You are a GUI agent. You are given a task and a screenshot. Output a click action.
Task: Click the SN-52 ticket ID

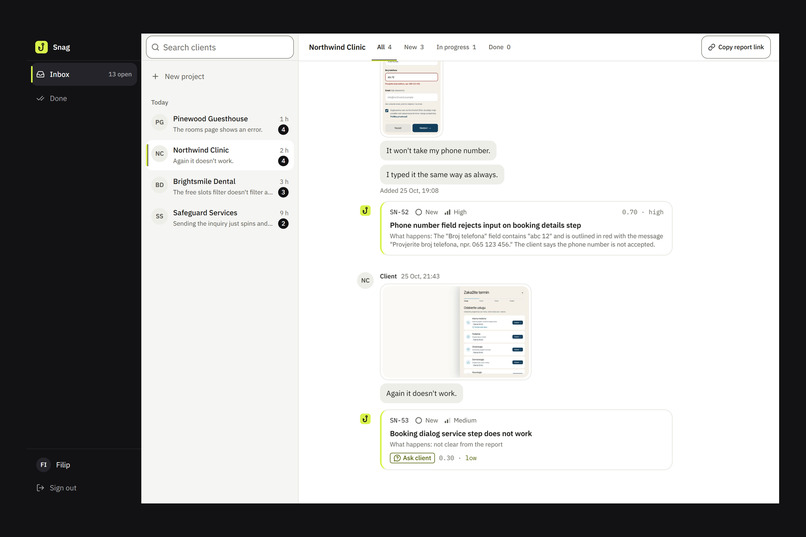click(x=399, y=212)
